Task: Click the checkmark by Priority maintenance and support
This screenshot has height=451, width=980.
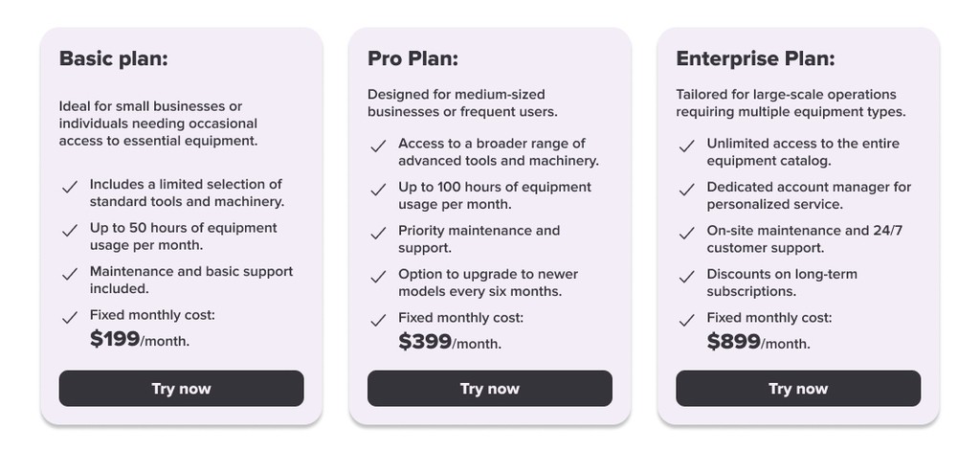Action: [378, 234]
